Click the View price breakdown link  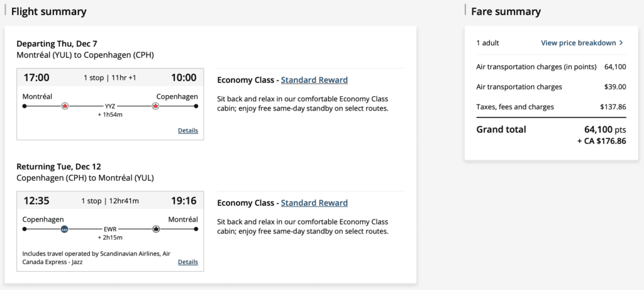(578, 43)
